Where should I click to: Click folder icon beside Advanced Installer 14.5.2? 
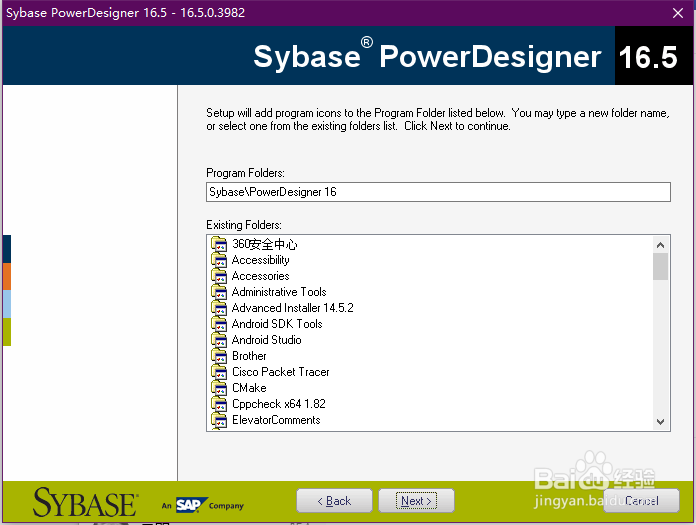pos(219,308)
